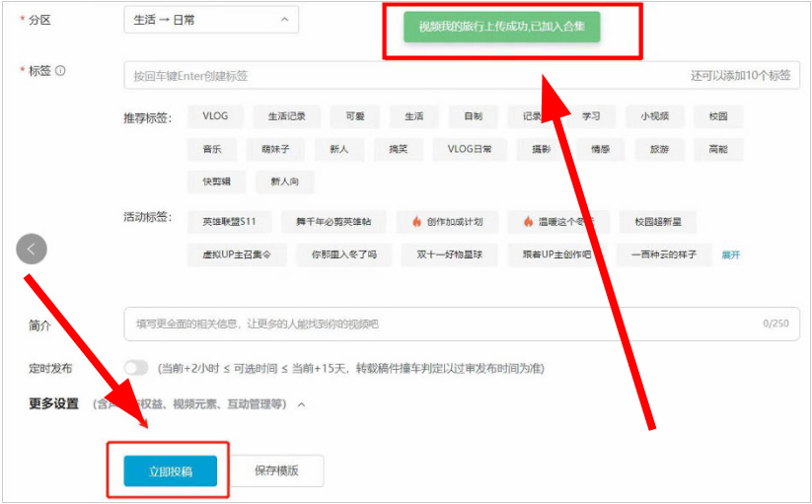
Task: Pick the 一百种云的样子 activity tag
Action: click(664, 254)
